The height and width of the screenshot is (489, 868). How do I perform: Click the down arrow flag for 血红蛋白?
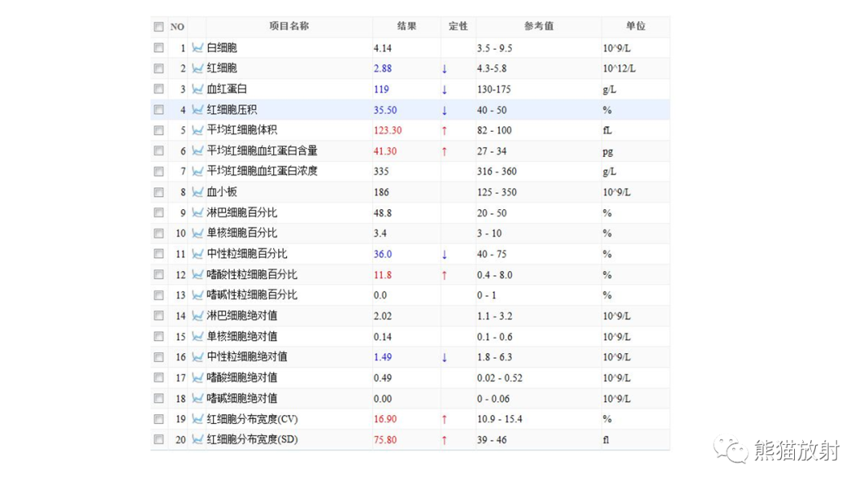(444, 89)
